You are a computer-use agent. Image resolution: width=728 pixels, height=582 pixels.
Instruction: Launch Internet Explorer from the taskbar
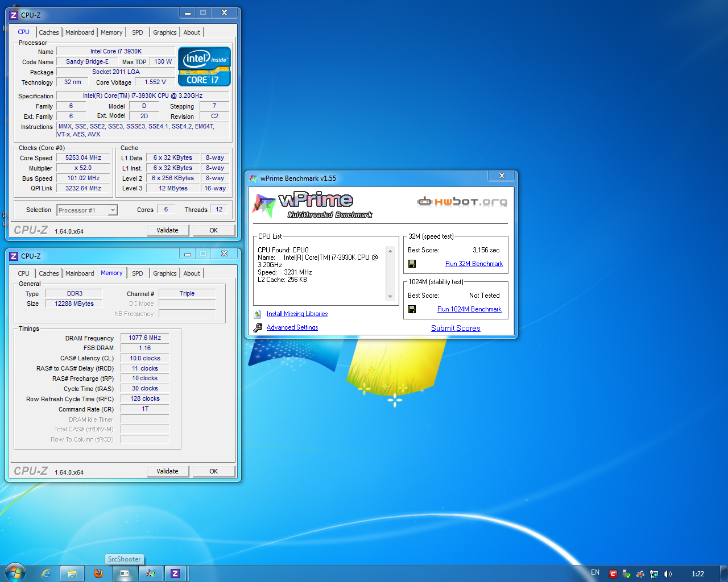(x=46, y=573)
